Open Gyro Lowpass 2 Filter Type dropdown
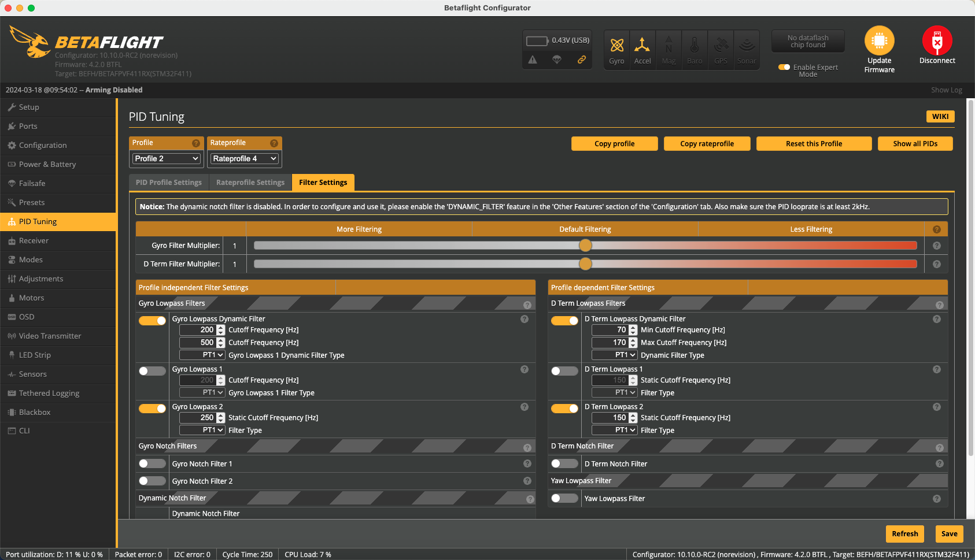975x560 pixels. tap(202, 430)
